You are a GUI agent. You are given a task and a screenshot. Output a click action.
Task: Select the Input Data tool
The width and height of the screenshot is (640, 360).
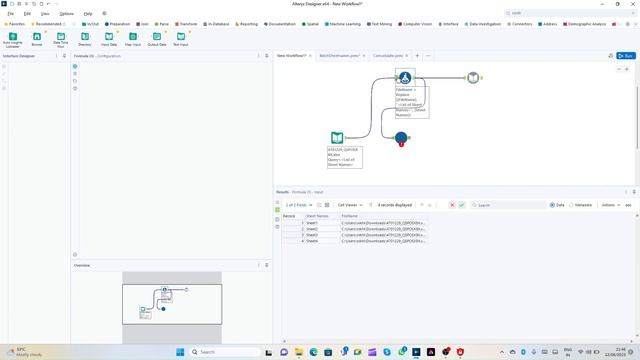(109, 38)
